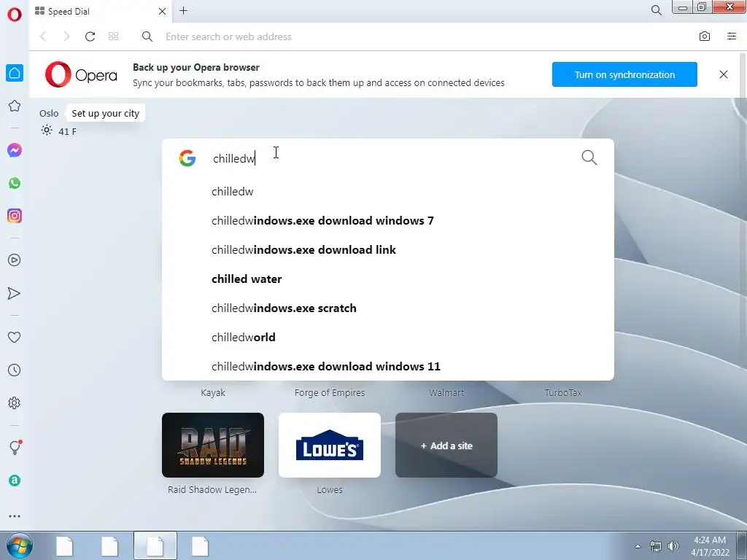
Task: Click the Kayak speed dial label
Action: (x=213, y=393)
